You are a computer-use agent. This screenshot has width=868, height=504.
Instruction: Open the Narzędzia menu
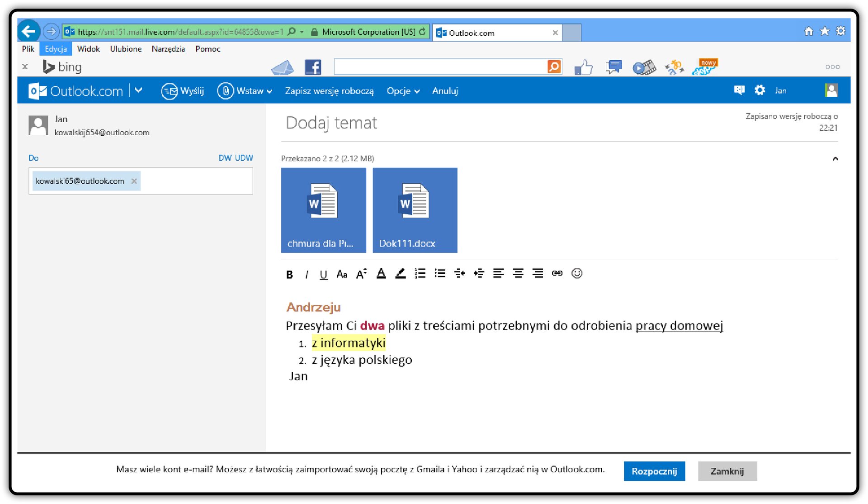[168, 49]
